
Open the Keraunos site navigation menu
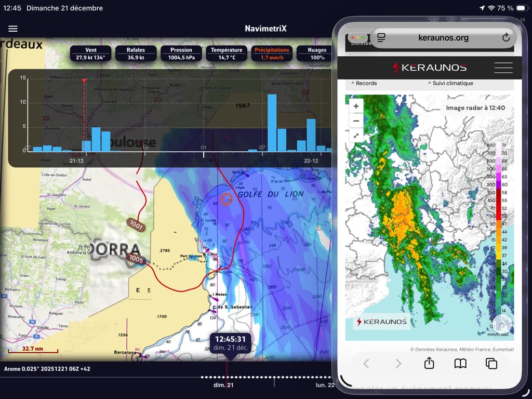[503, 68]
